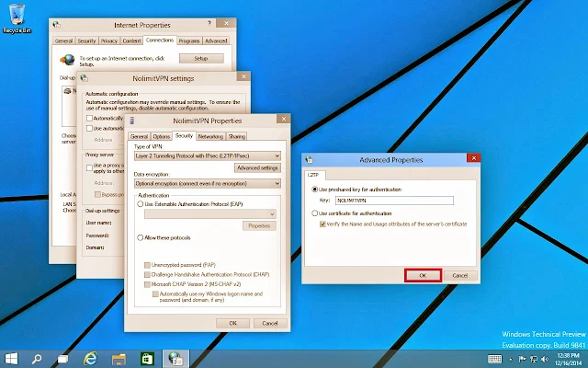588x368 pixels.
Task: Open the volume speaker tray icon
Action: pos(545,360)
